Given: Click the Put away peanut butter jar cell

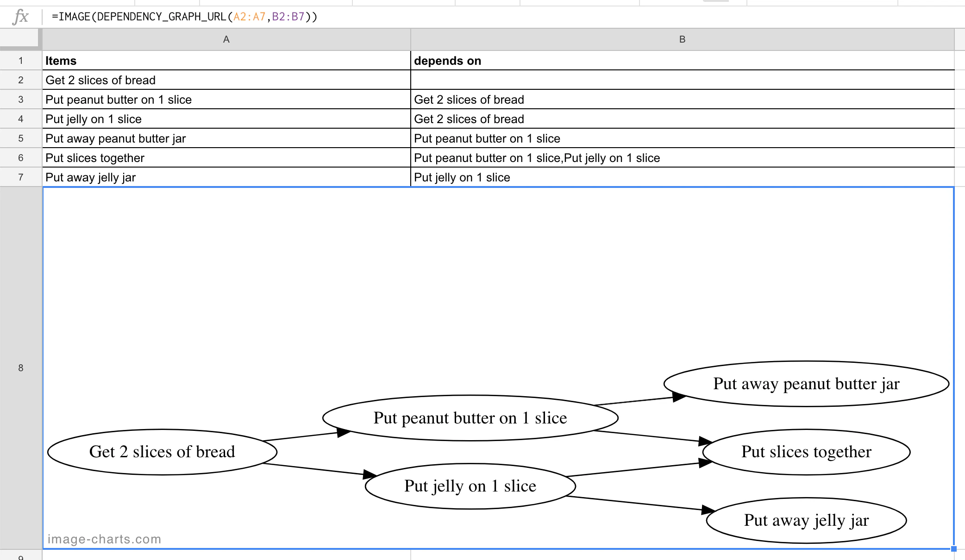Looking at the screenshot, I should (185, 138).
